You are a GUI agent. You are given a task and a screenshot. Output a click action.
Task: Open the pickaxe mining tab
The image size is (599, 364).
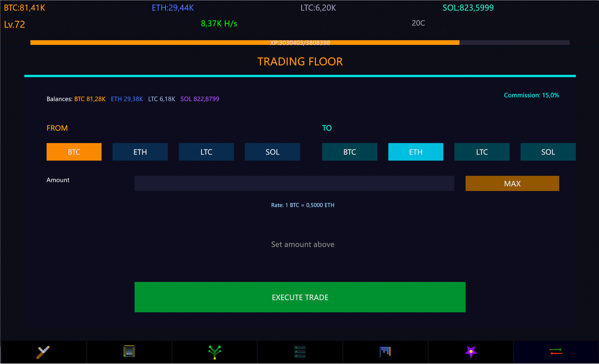(43, 352)
